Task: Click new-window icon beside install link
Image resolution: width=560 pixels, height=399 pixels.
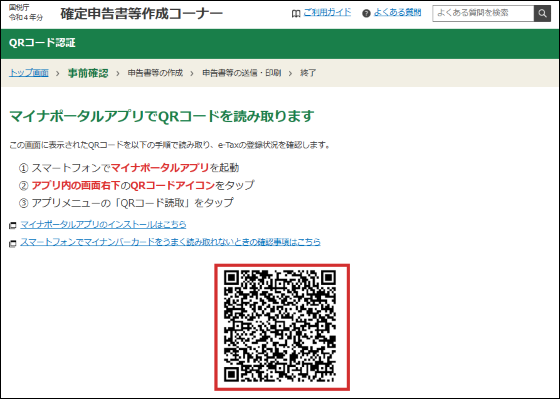Action: [x=13, y=226]
